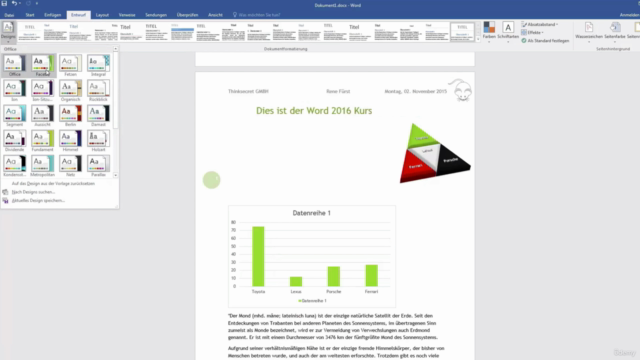This screenshot has height=360, width=640.
Task: Select the Parallax design theme
Action: 98,166
